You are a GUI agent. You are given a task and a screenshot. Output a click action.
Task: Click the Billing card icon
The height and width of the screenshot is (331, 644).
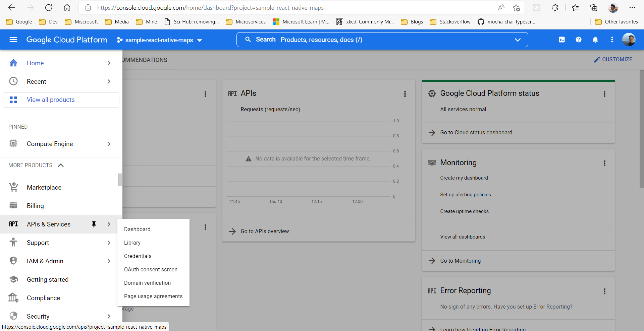pyautogui.click(x=13, y=206)
